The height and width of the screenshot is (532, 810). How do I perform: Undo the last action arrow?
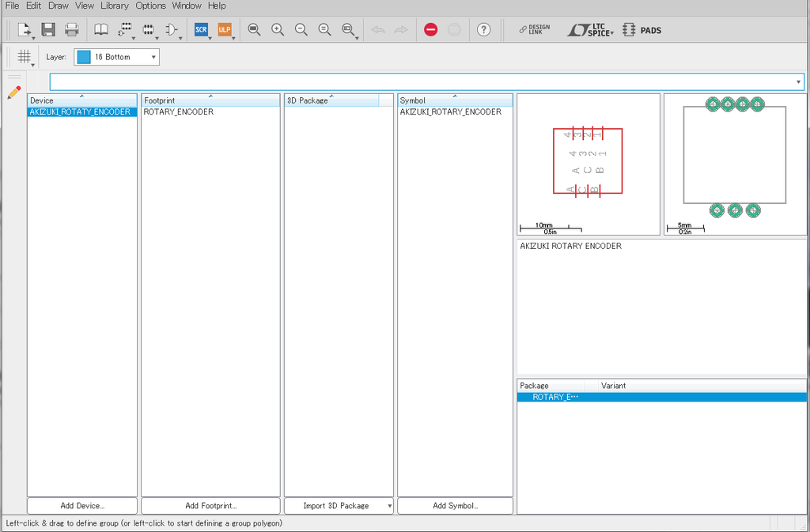pos(378,30)
